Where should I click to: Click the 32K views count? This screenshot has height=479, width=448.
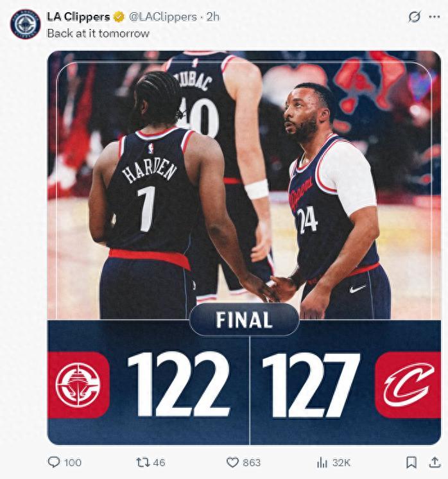[341, 463]
